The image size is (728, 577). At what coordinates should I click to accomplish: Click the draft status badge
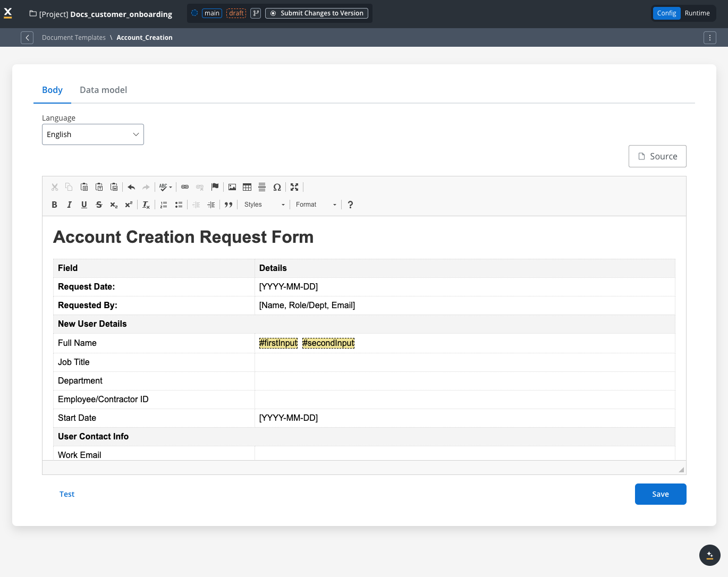[x=236, y=13]
